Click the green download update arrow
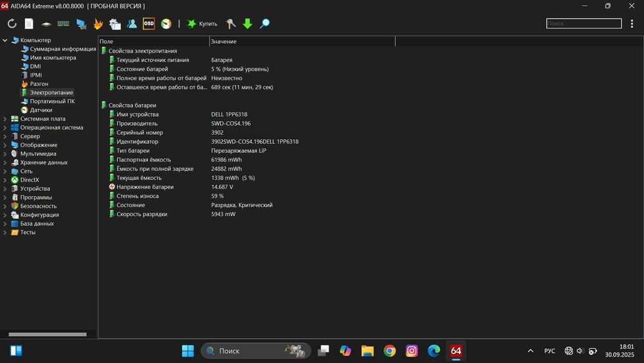644x363 pixels. point(247,24)
